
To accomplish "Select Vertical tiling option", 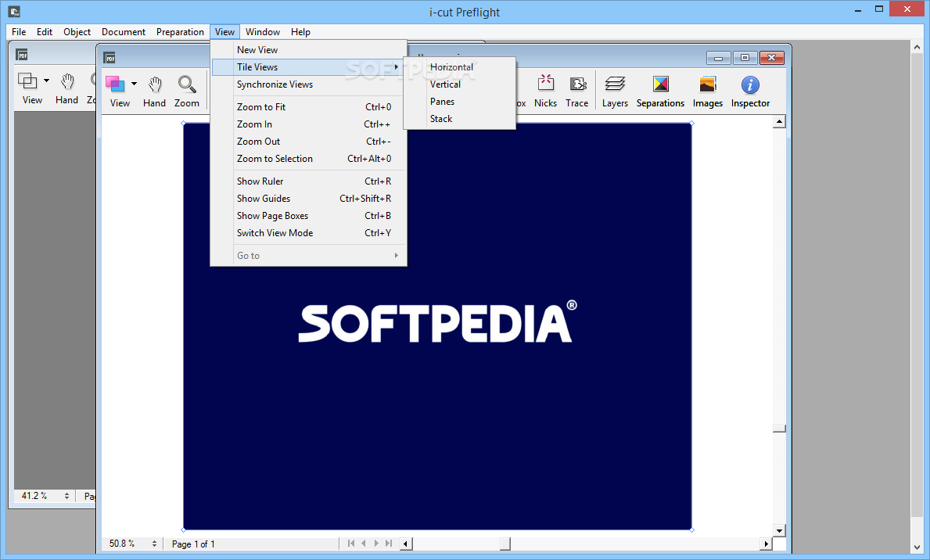I will point(460,84).
